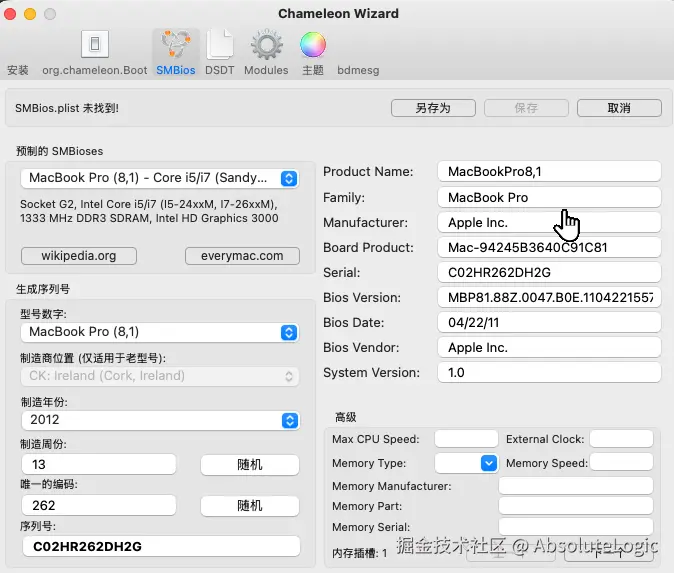Viewport: 674px width, 573px height.
Task: Open the DSDT document icon
Action: [x=220, y=44]
